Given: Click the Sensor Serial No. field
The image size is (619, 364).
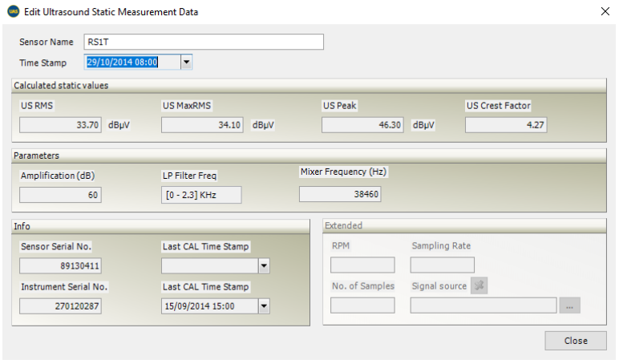Looking at the screenshot, I should [60, 266].
